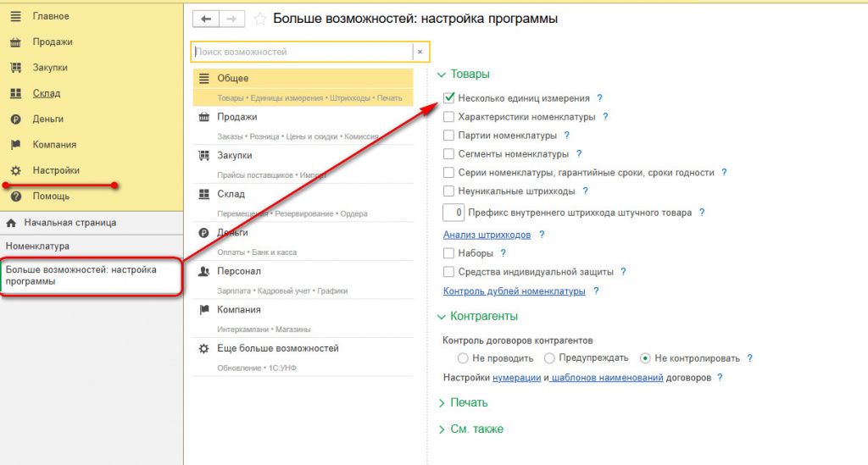Viewport: 868px width, 465px height.
Task: Open help for Средства индивидуальной защиты
Action: 623,272
